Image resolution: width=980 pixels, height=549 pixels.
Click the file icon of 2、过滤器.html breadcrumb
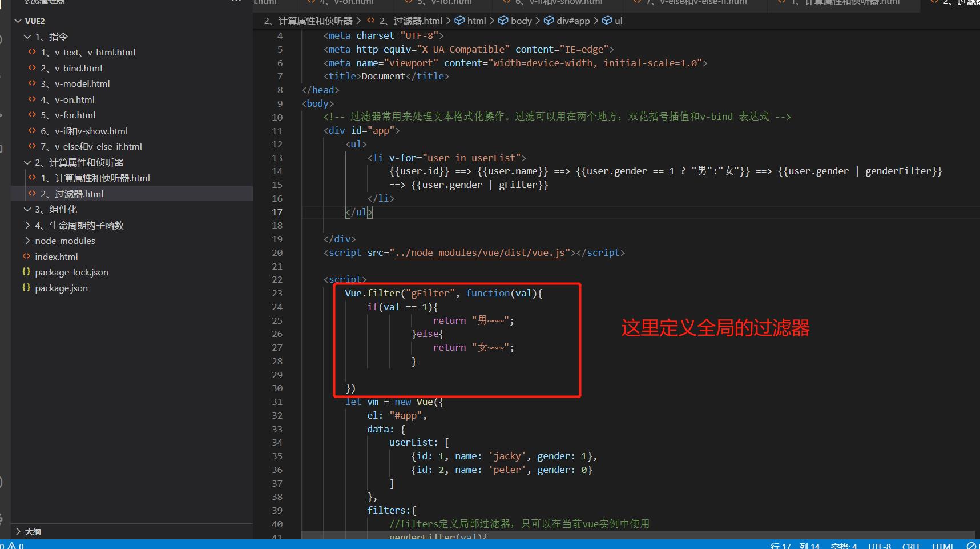click(x=371, y=21)
